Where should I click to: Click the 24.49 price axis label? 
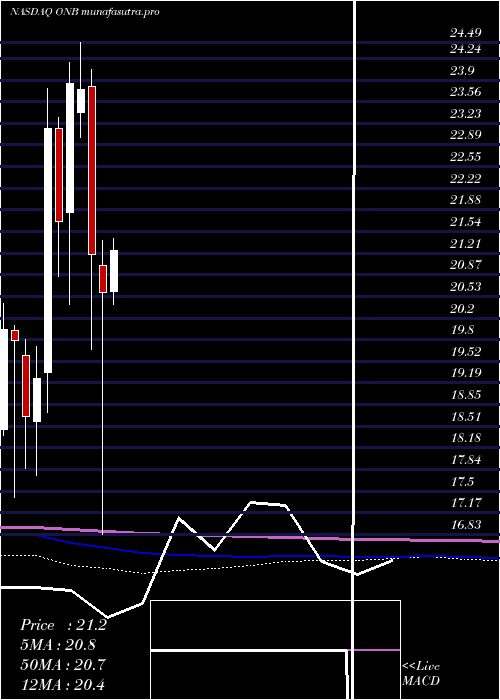click(465, 33)
